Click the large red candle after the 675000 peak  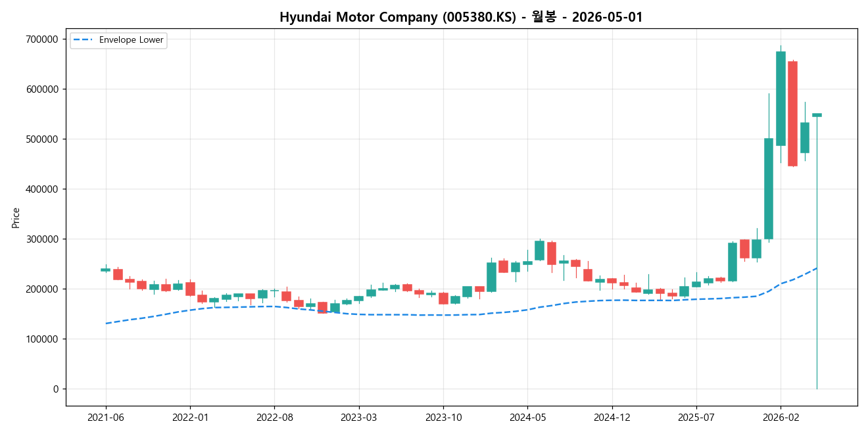tap(792, 114)
